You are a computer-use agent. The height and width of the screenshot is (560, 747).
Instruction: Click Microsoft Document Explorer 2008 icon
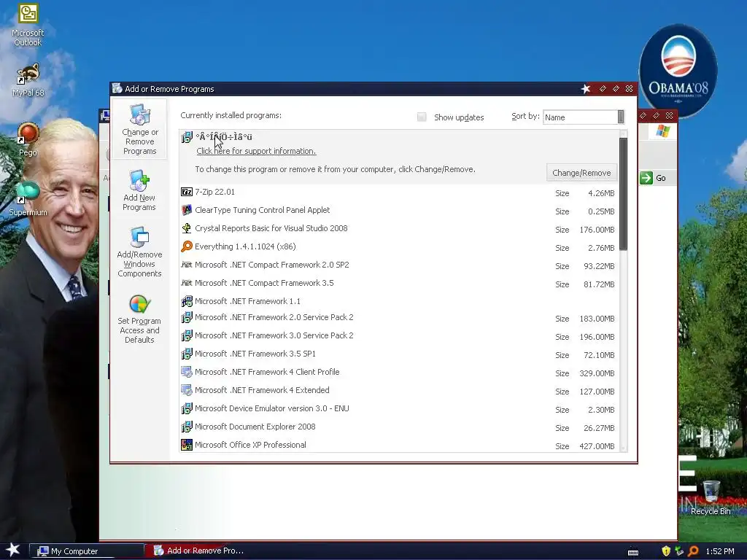coord(187,427)
